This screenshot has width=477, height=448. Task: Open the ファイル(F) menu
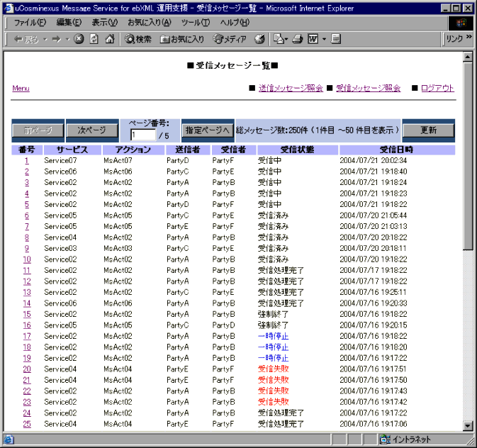[x=30, y=22]
